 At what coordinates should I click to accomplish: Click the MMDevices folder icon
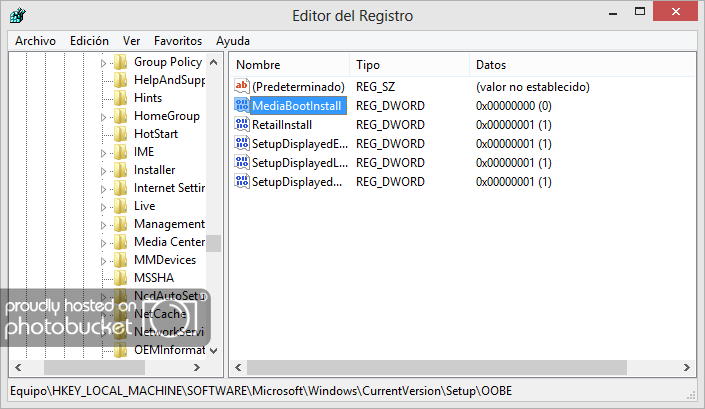point(120,260)
